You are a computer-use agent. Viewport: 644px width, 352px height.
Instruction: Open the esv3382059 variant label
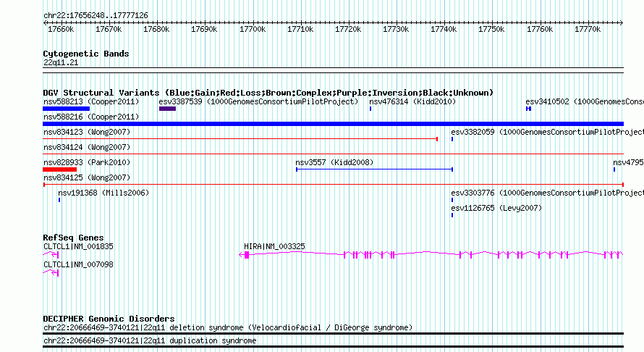point(547,132)
